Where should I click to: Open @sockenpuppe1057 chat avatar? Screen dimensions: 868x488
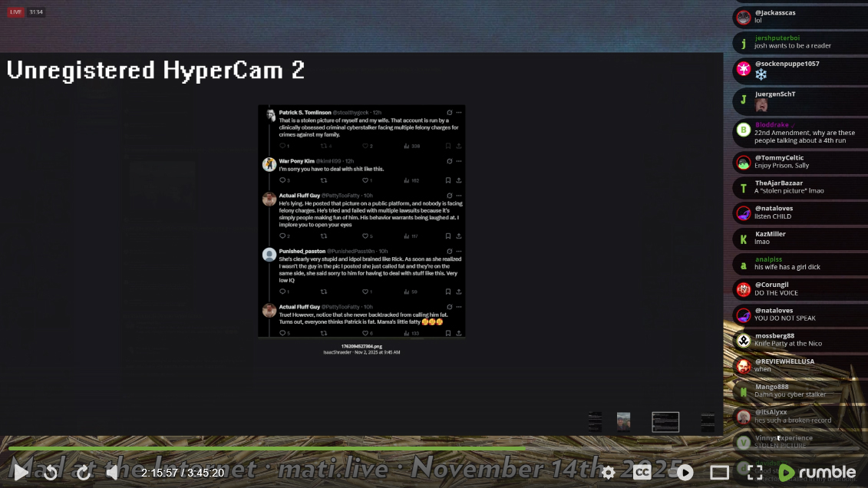(x=744, y=69)
